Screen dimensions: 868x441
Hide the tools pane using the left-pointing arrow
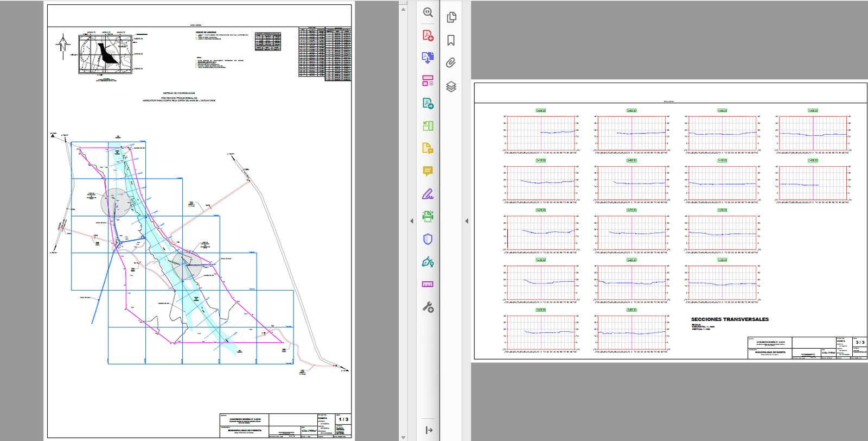(411, 220)
